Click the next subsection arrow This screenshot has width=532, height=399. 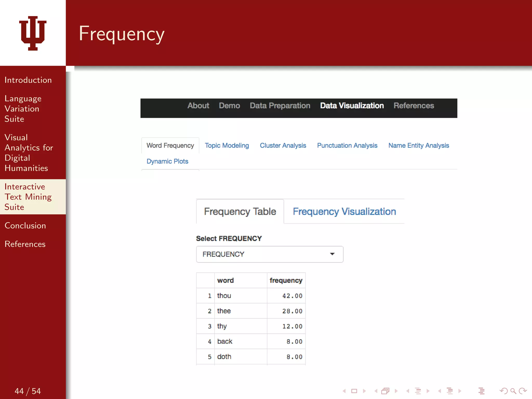tap(428, 391)
